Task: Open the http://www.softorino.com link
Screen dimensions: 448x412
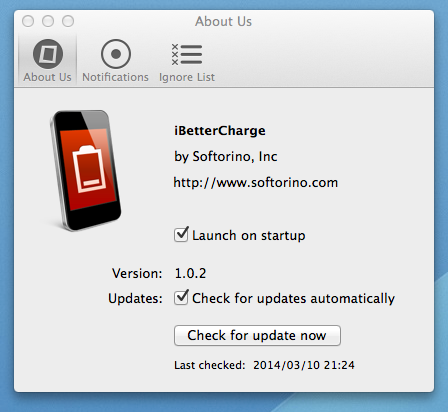Action: pos(256,183)
